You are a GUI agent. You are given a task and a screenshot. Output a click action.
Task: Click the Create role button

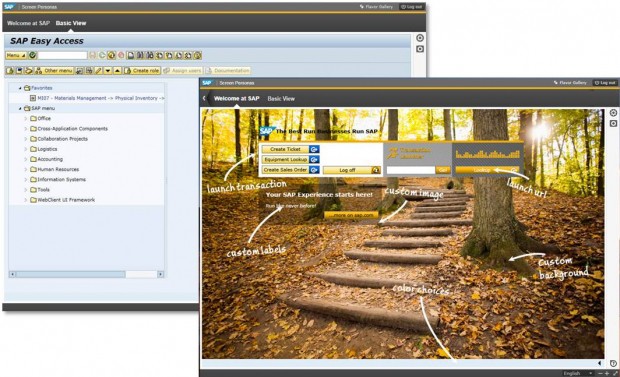tap(142, 71)
